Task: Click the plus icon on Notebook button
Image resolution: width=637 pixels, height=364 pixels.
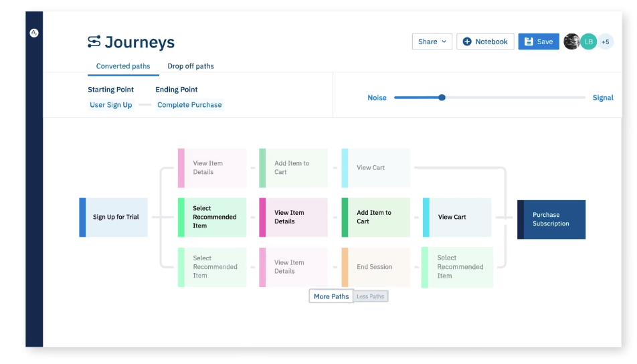Action: pos(467,41)
